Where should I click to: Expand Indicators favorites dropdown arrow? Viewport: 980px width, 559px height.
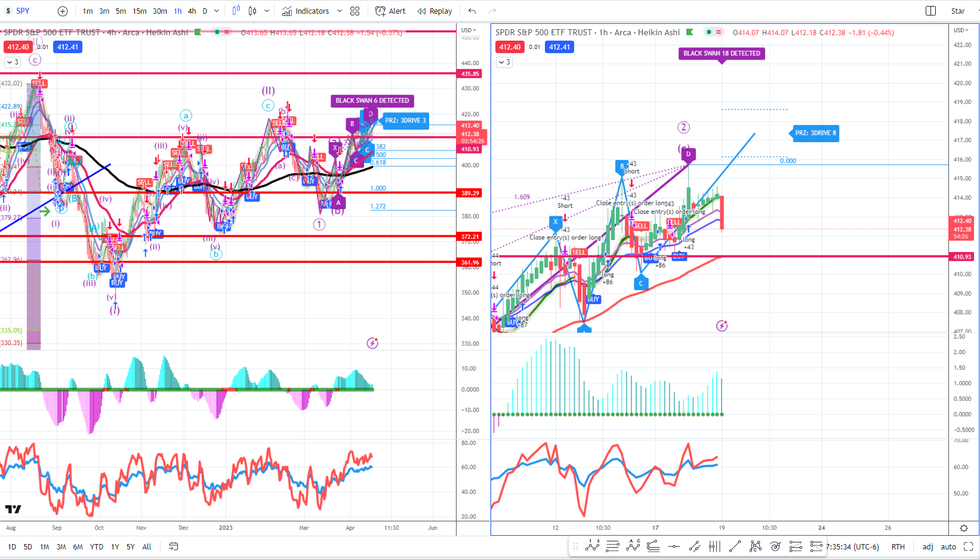(340, 11)
